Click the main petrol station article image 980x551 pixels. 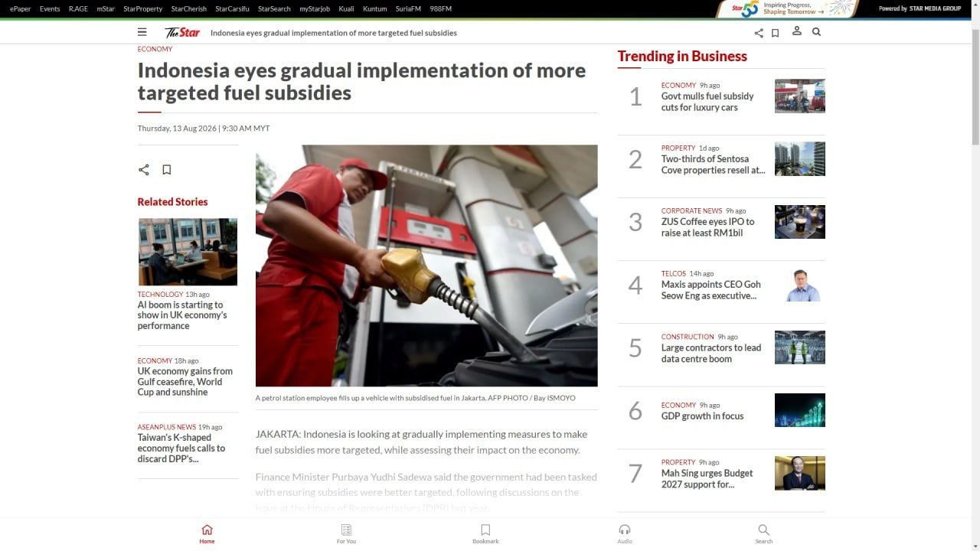click(x=426, y=266)
